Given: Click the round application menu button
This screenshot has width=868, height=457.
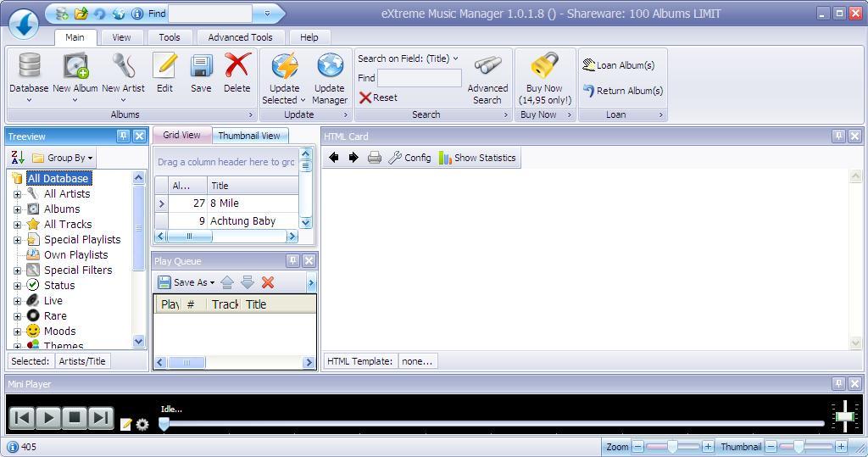Looking at the screenshot, I should (23, 25).
